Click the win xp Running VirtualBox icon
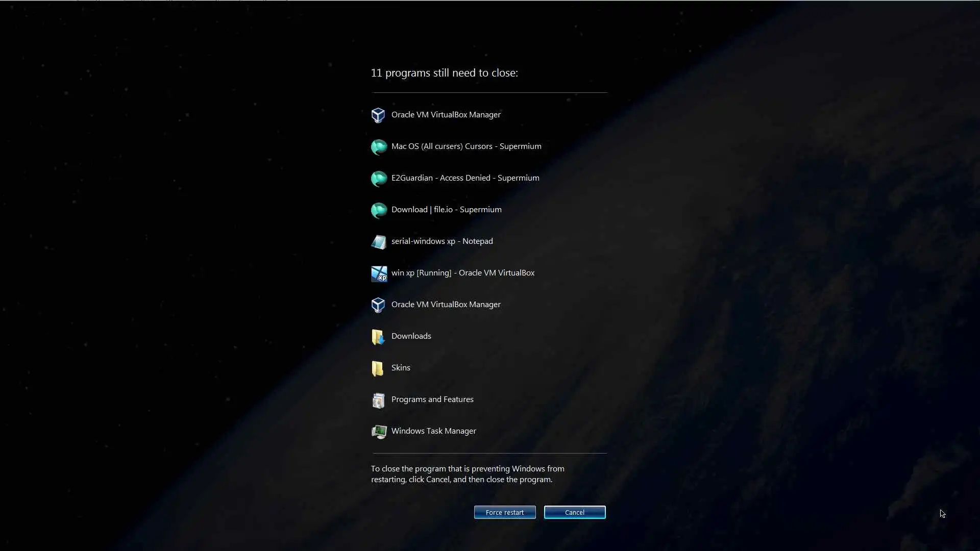Screen dimensions: 980x551 [378, 273]
